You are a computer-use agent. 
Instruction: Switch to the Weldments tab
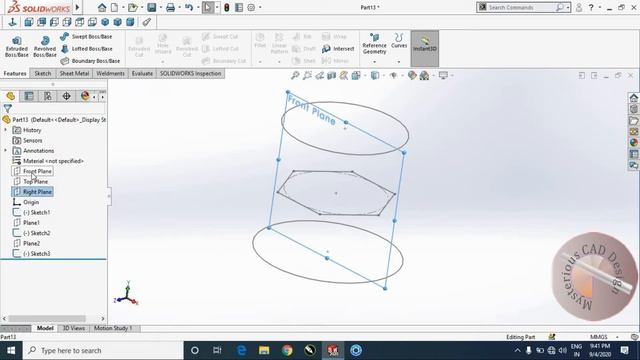tap(110, 73)
